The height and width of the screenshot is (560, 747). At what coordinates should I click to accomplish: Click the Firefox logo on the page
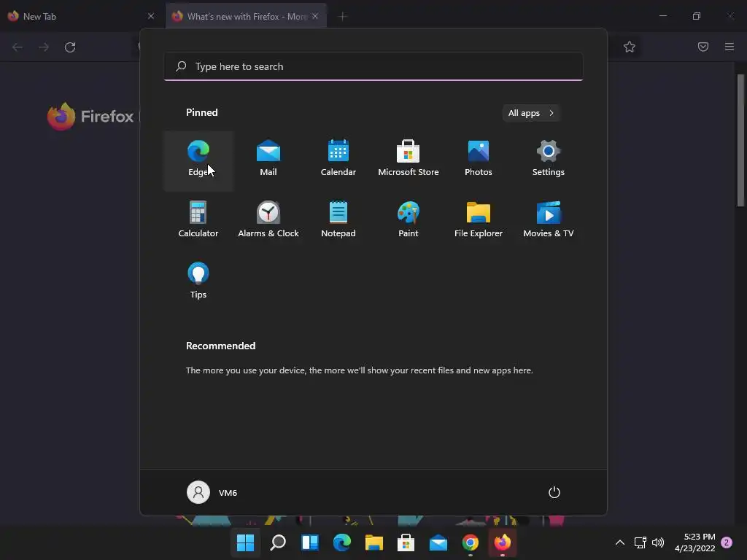coord(61,116)
